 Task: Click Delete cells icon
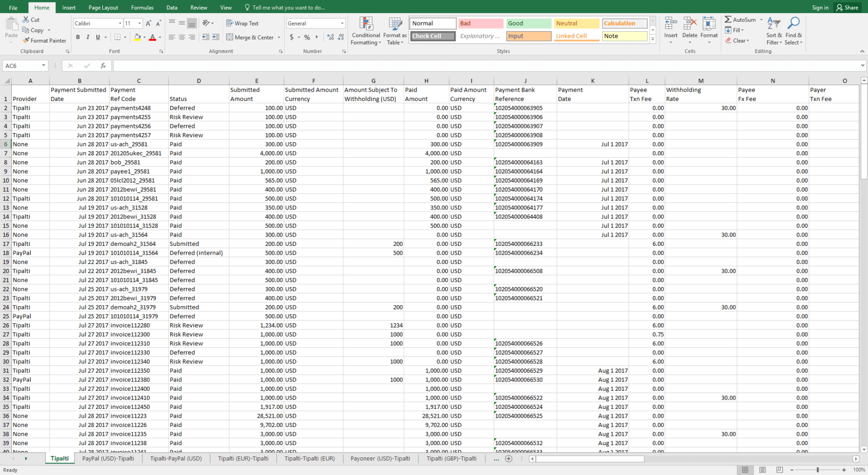tap(690, 24)
